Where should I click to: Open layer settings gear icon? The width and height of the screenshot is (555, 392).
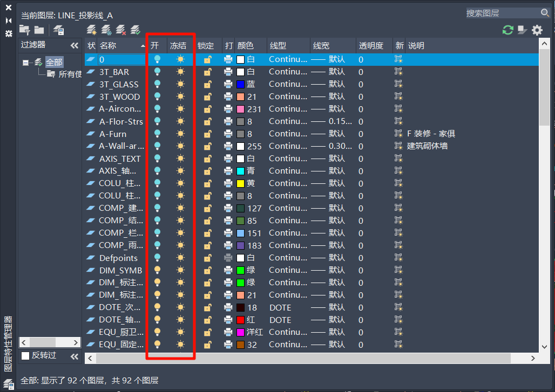(537, 30)
